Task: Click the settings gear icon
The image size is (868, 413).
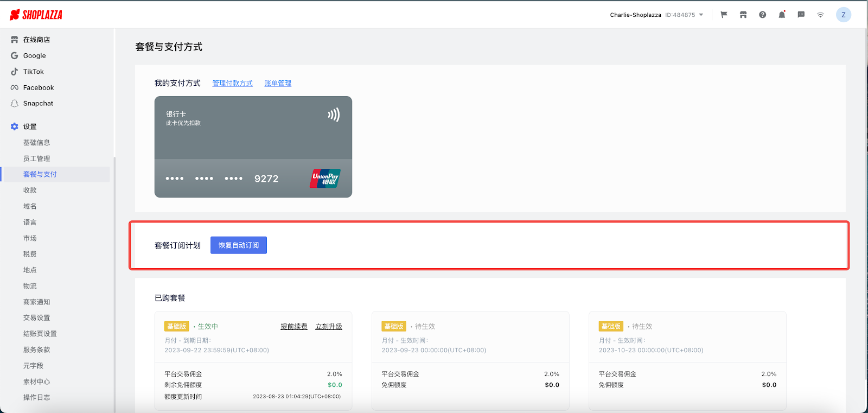Action: (15, 126)
